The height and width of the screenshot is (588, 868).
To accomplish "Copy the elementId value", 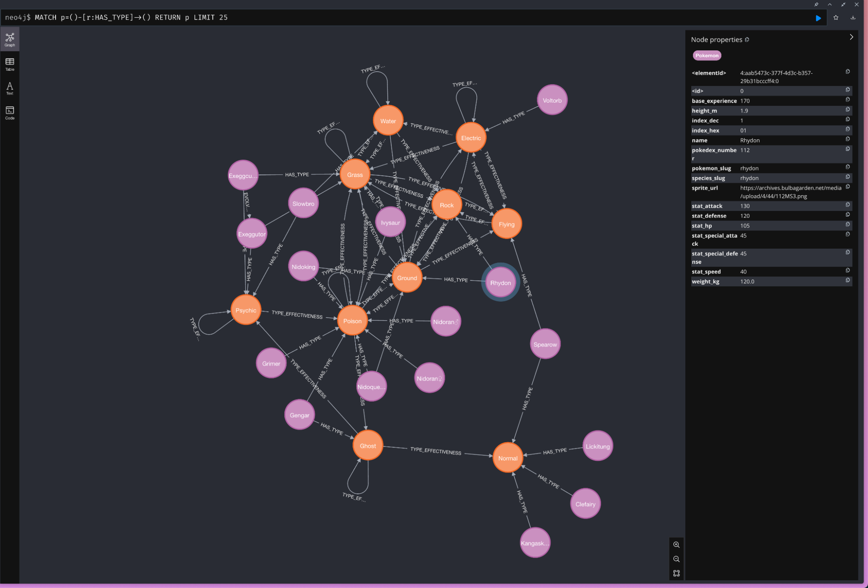I will pos(848,72).
